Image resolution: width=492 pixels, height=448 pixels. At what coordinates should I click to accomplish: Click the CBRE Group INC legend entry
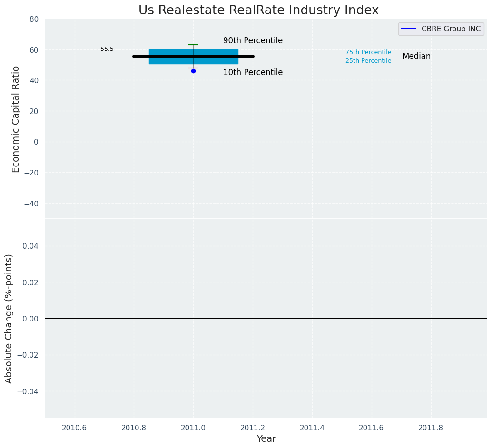[x=451, y=29]
